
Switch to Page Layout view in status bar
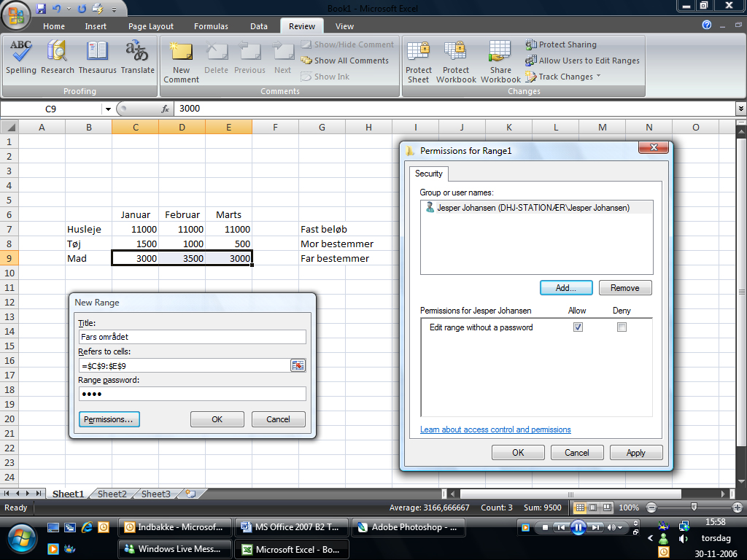(x=593, y=507)
